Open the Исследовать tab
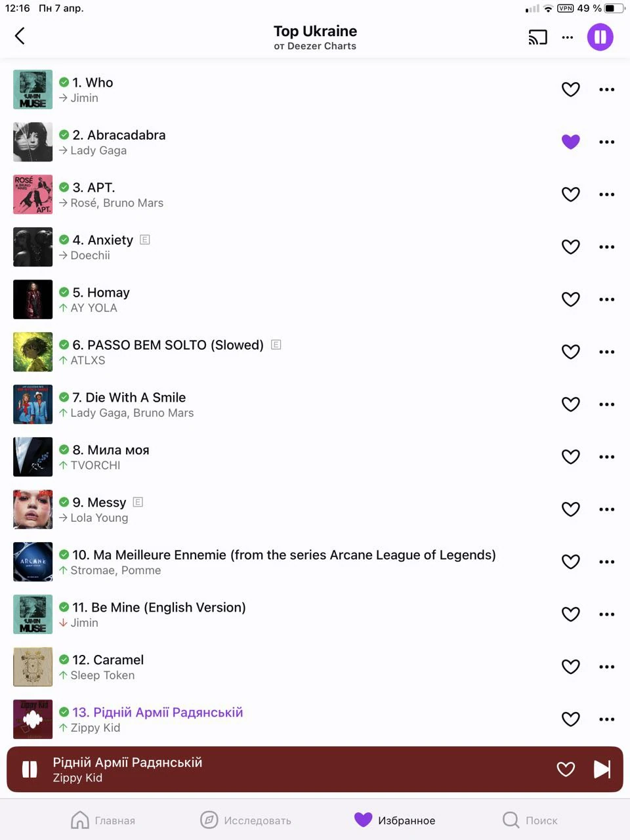Image resolution: width=630 pixels, height=840 pixels. pyautogui.click(x=245, y=820)
